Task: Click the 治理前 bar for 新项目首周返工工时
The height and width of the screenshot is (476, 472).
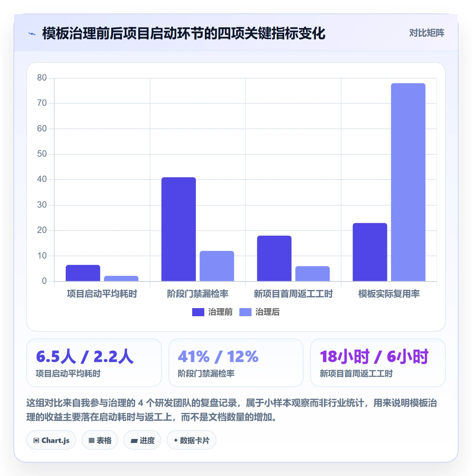Action: 274,258
